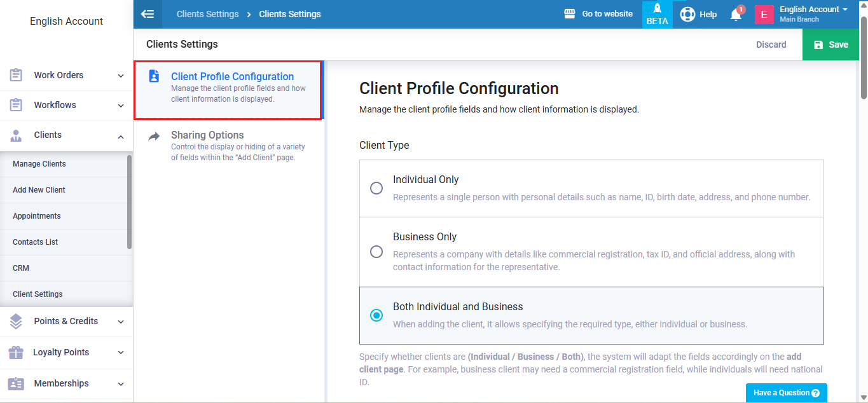This screenshot has width=868, height=403.
Task: Open the notifications bell icon
Action: [x=736, y=15]
